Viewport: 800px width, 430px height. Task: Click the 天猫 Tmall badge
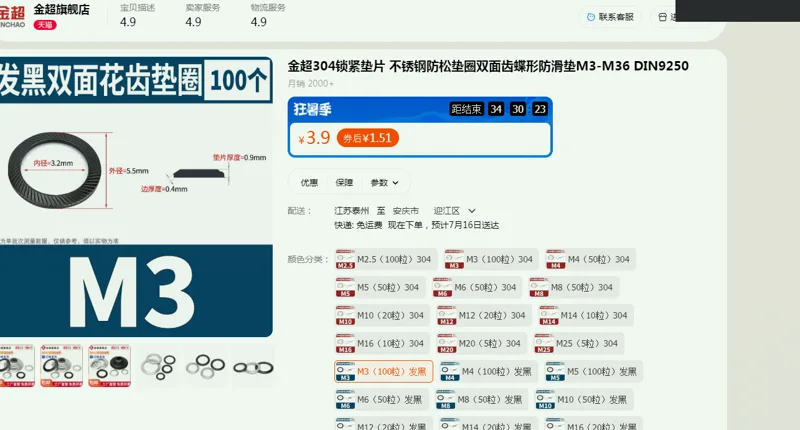click(x=45, y=25)
